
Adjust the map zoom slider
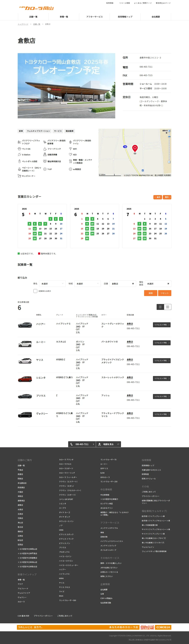coord(169,137)
